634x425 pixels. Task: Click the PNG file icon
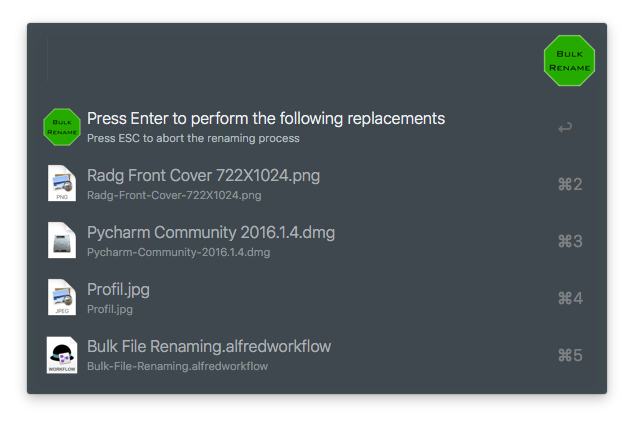point(62,184)
